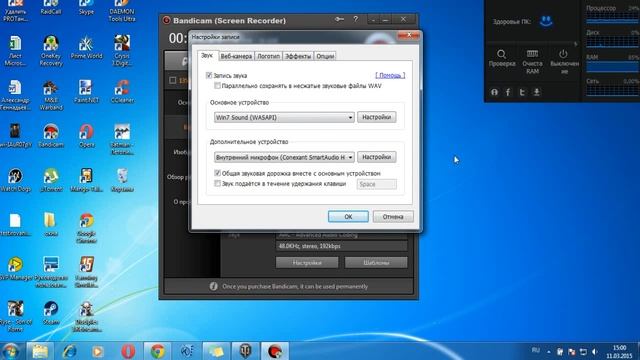Open the Watch Dogs desktop shortcut
Screen dimensions: 640x360
tap(16, 180)
